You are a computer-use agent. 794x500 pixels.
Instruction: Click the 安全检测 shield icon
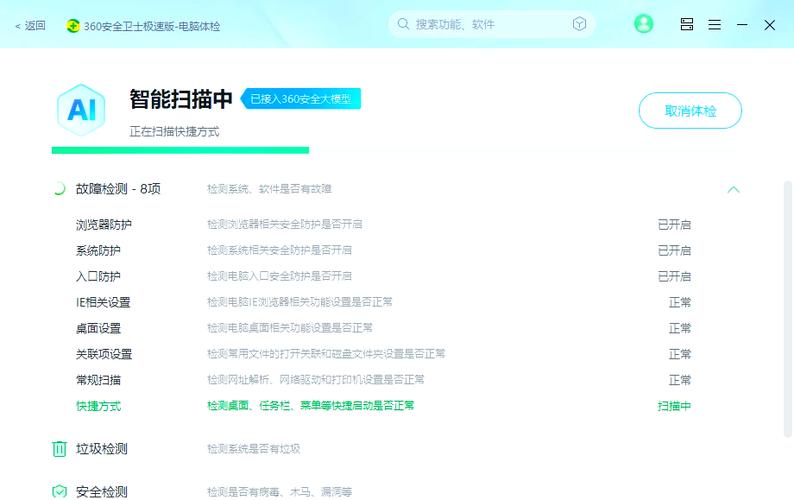pyautogui.click(x=59, y=491)
